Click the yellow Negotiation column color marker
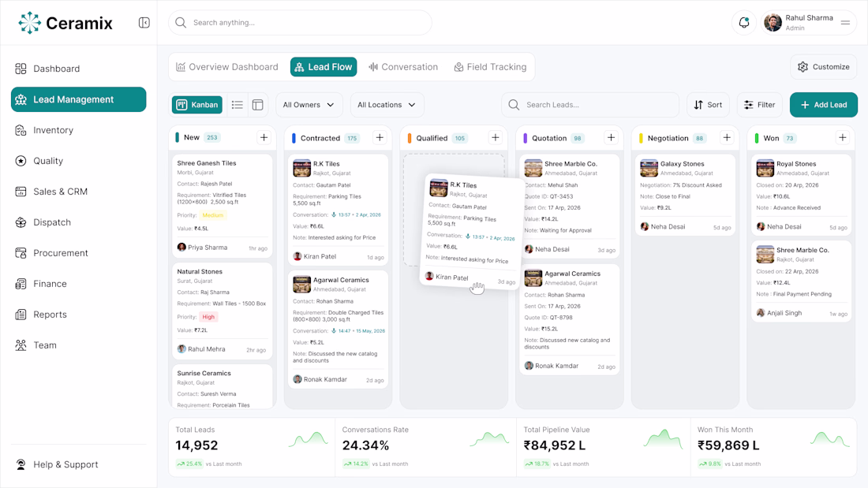 coord(641,138)
